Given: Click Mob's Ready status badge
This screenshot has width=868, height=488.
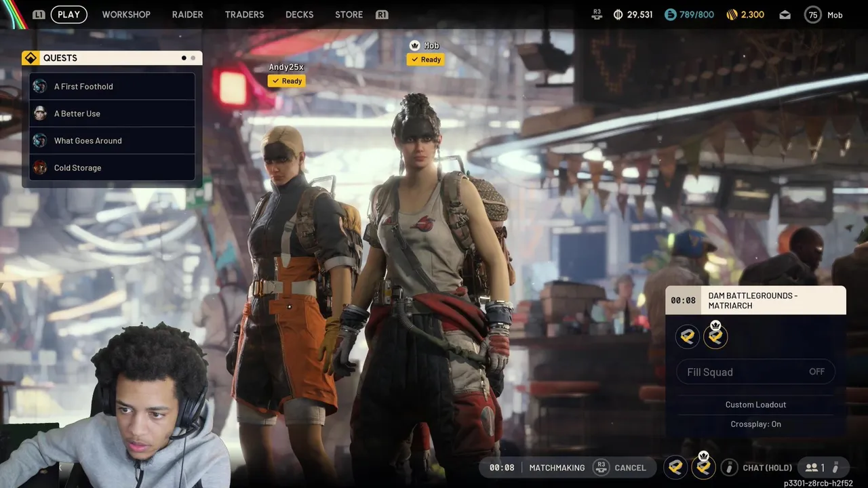Looking at the screenshot, I should (x=426, y=60).
